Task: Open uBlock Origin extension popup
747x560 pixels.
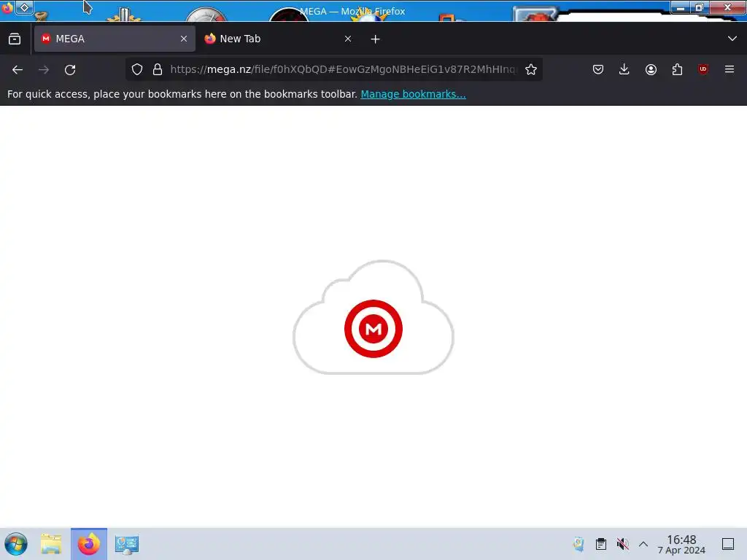Action: (703, 69)
